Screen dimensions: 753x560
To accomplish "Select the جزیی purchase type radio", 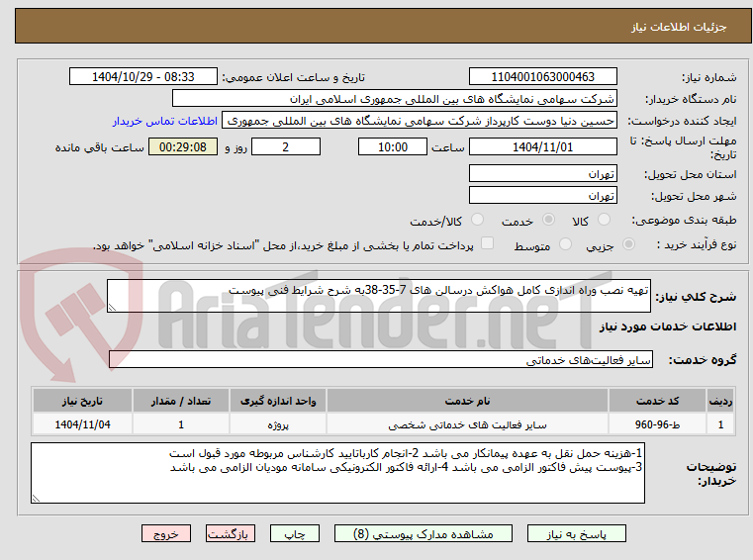I will [x=628, y=244].
